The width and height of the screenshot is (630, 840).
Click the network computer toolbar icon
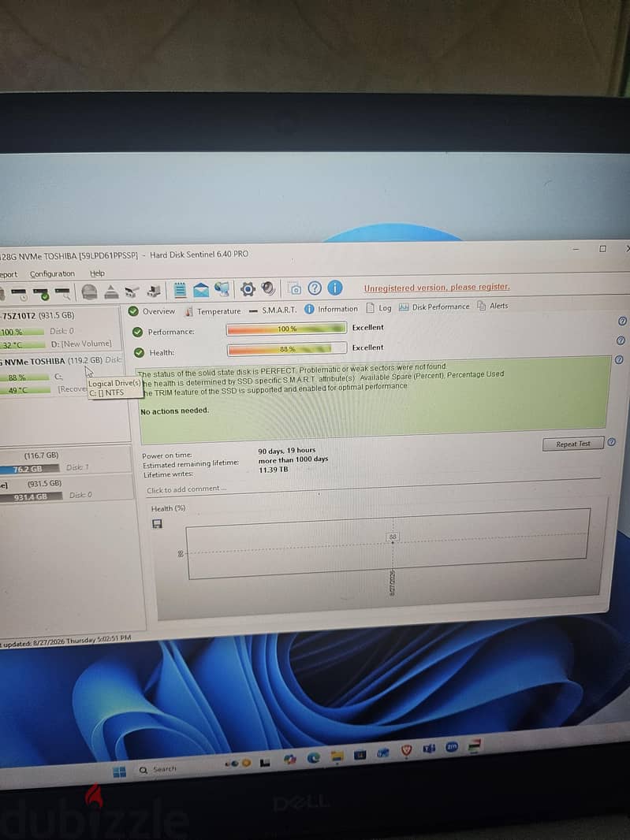pyautogui.click(x=154, y=291)
